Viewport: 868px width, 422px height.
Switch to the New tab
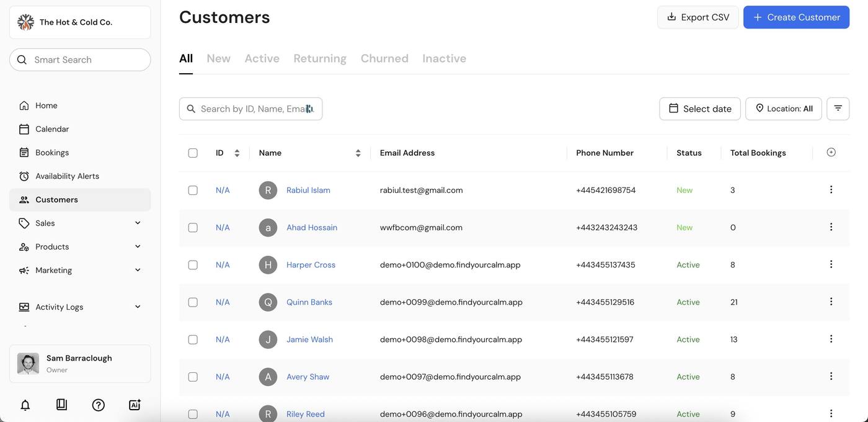pyautogui.click(x=219, y=58)
